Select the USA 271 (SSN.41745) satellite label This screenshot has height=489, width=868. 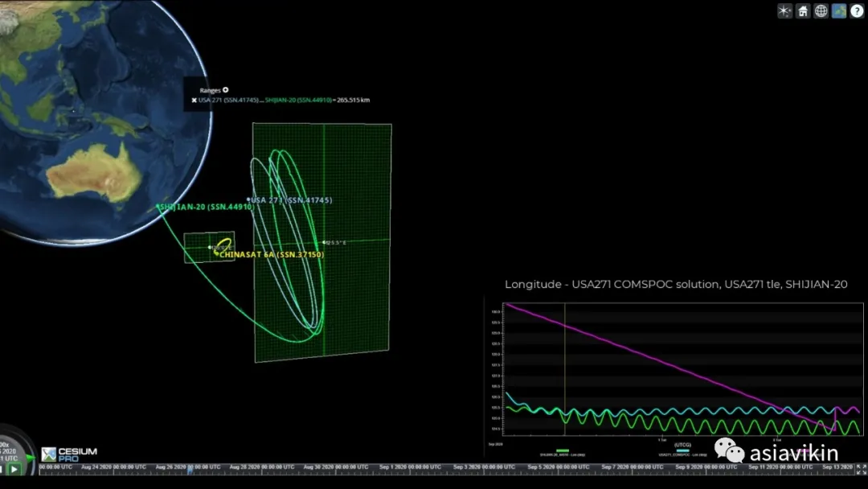tap(291, 200)
